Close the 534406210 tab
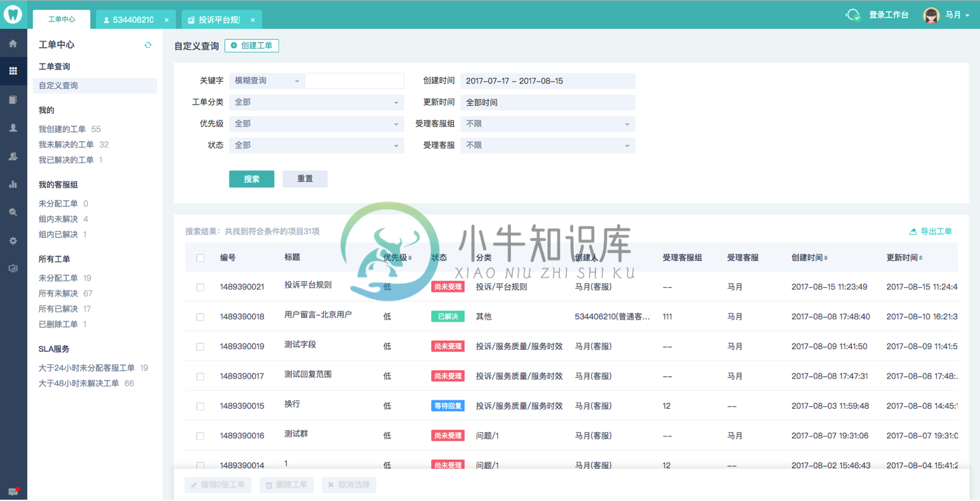Image resolution: width=980 pixels, height=501 pixels. 167,20
